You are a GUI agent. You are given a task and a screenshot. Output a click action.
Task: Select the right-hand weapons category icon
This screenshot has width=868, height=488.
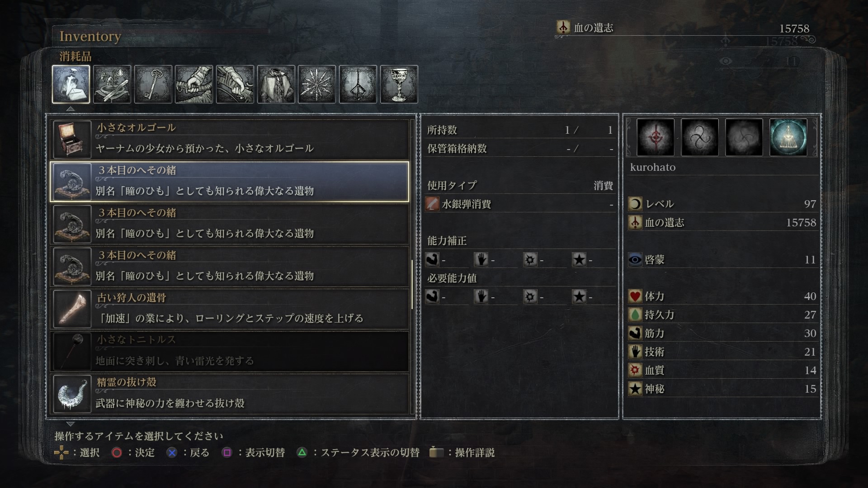click(x=194, y=84)
